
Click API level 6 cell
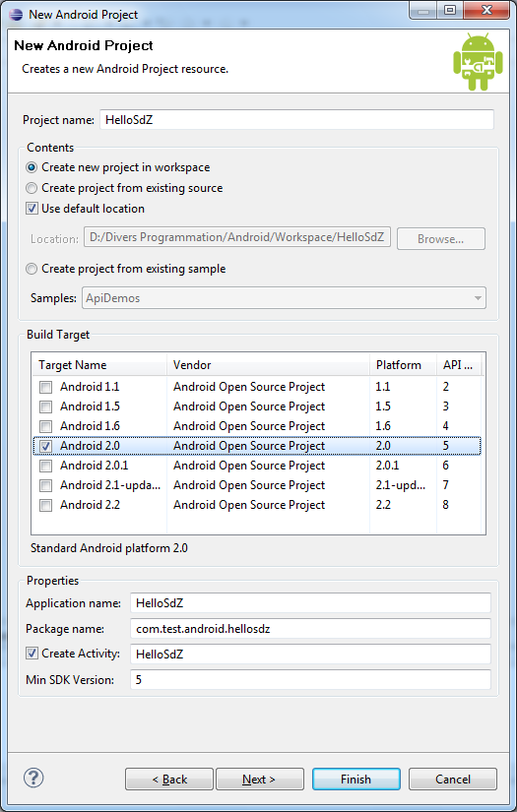pyautogui.click(x=445, y=466)
